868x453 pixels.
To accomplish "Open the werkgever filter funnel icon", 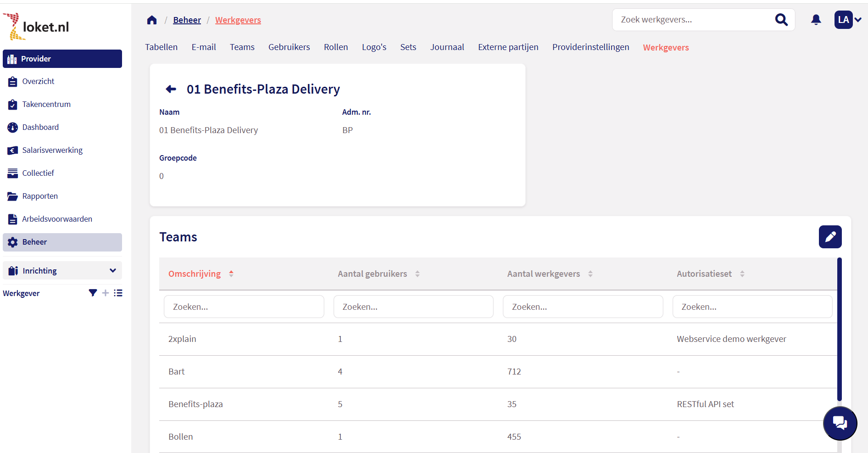I will click(93, 293).
